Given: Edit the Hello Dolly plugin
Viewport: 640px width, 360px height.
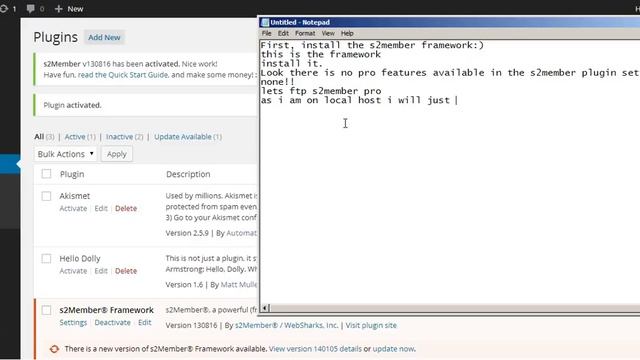Looking at the screenshot, I should coord(101,271).
